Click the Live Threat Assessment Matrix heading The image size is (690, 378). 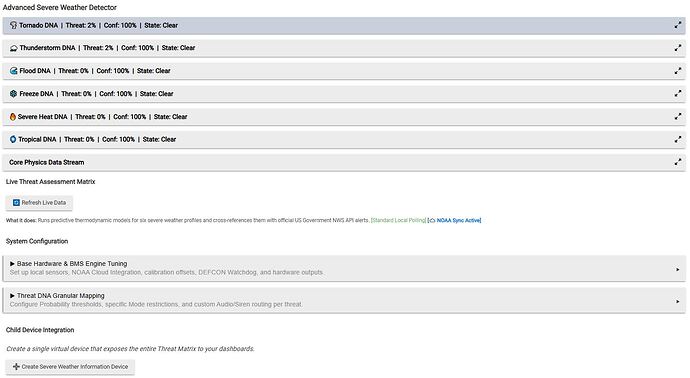(x=51, y=182)
